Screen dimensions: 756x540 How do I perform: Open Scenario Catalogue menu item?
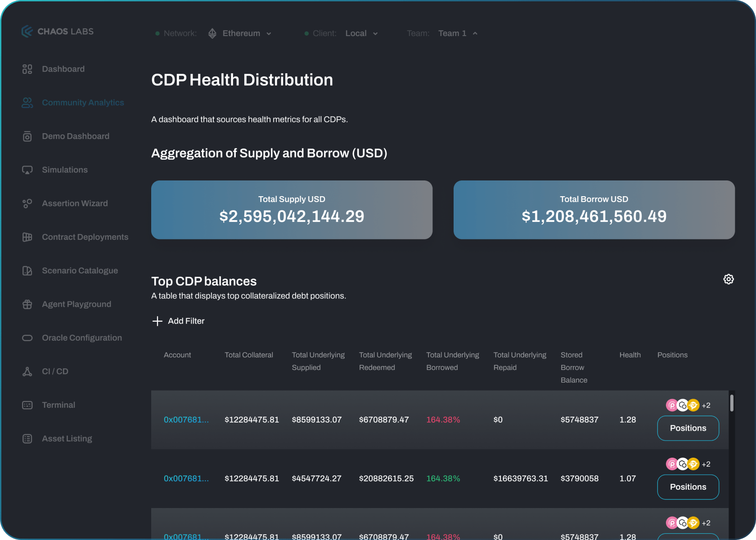(80, 270)
